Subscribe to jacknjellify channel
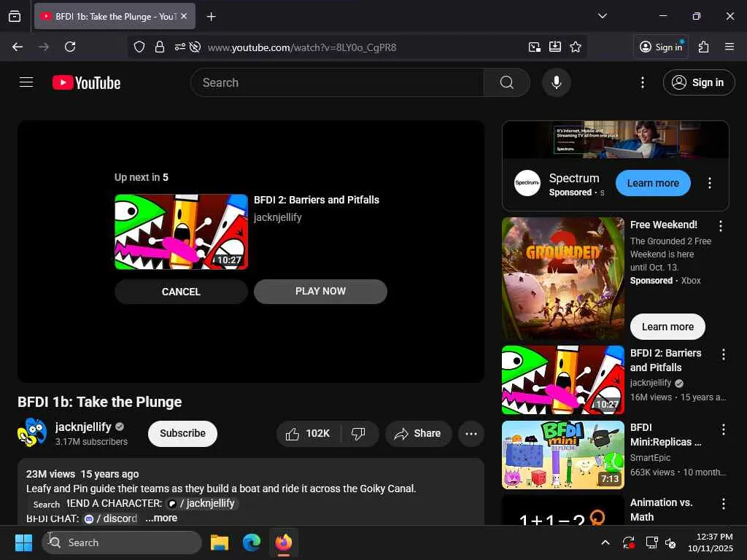Screen dimensions: 747x560 [182, 433]
